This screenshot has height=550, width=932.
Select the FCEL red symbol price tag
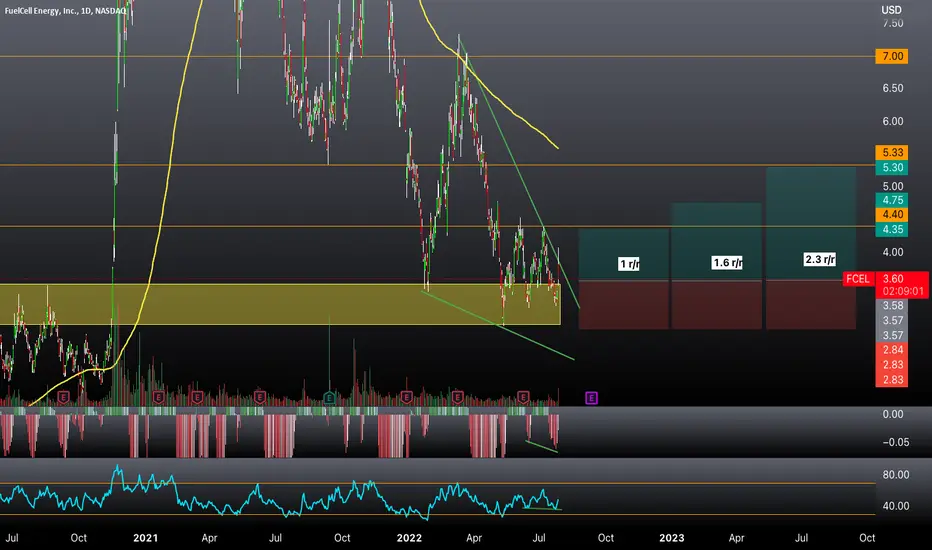pos(858,279)
